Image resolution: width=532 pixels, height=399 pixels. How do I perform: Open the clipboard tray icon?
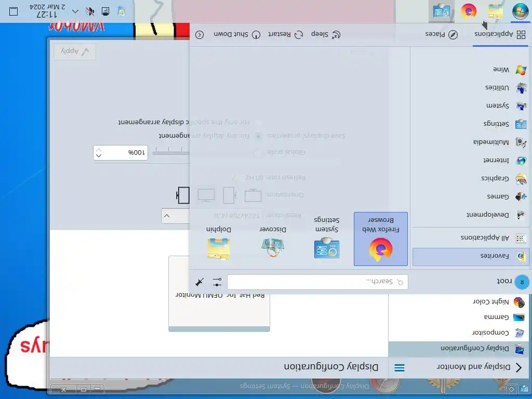pos(121,11)
